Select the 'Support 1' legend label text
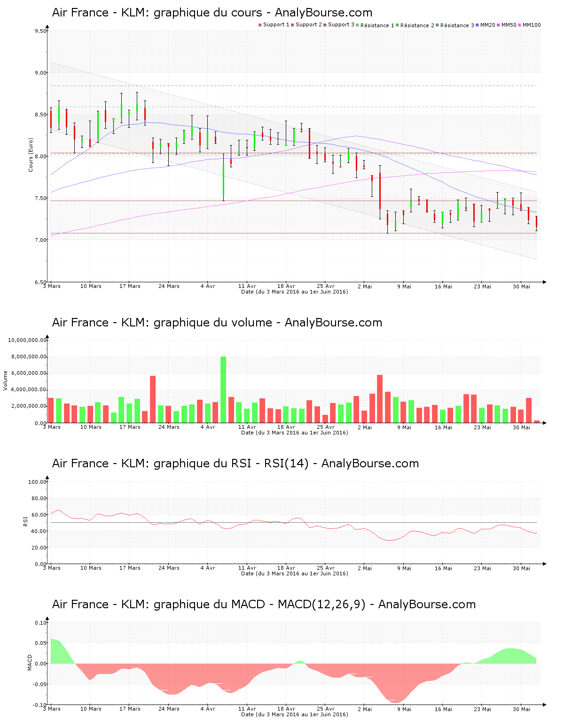 276,25
